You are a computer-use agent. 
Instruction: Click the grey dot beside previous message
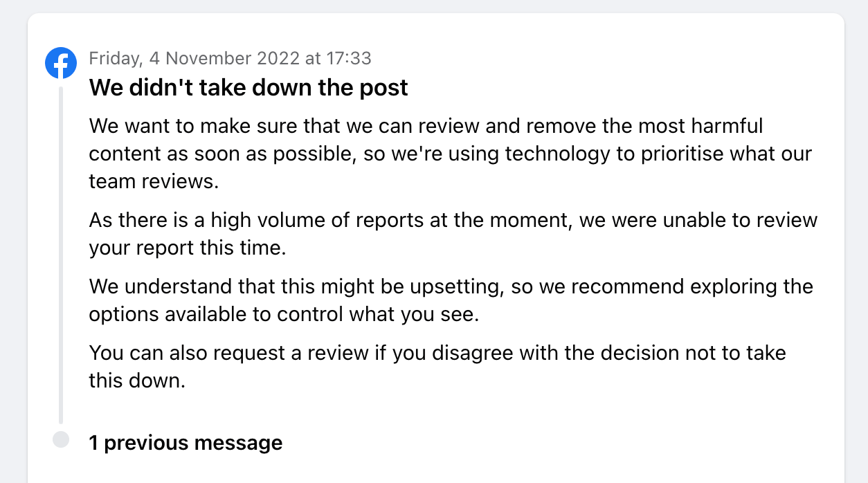coord(61,439)
